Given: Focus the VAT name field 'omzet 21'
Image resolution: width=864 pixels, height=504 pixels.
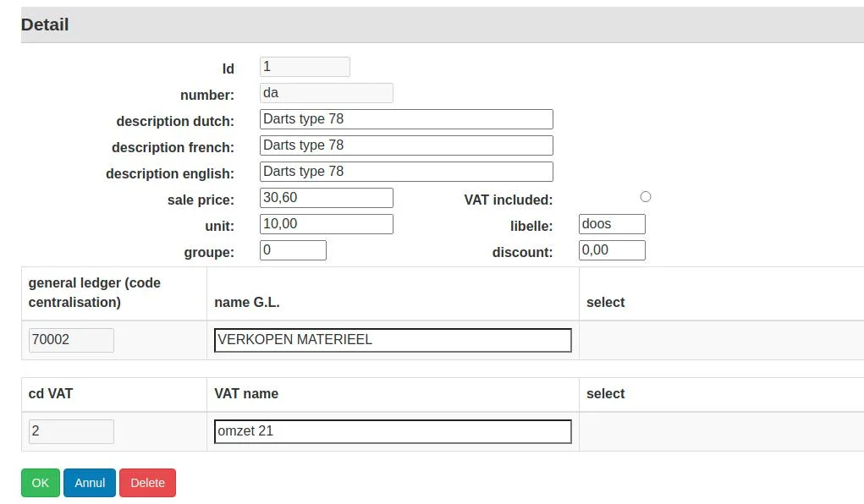Looking at the screenshot, I should (393, 431).
